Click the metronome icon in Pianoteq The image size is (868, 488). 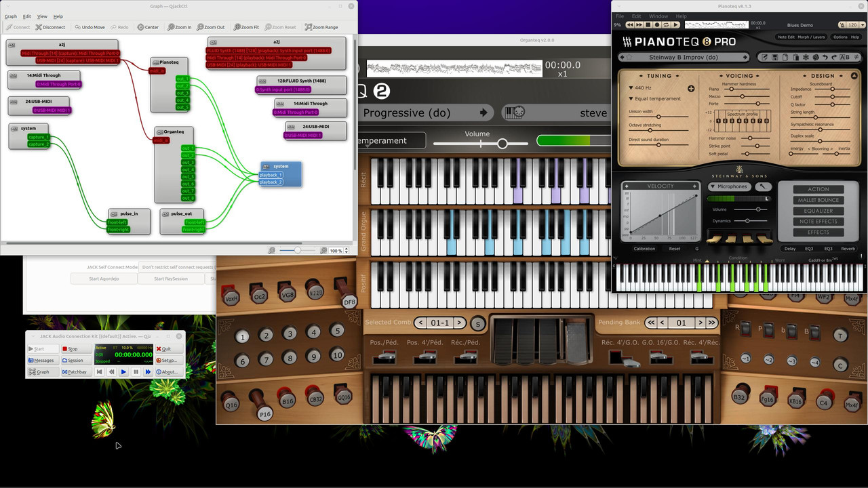pyautogui.click(x=843, y=25)
